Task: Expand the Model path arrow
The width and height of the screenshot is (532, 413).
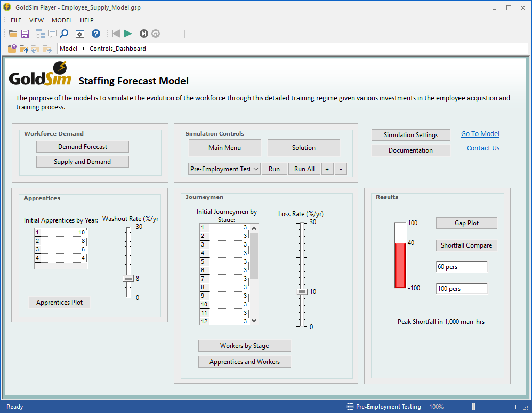Action: click(84, 49)
